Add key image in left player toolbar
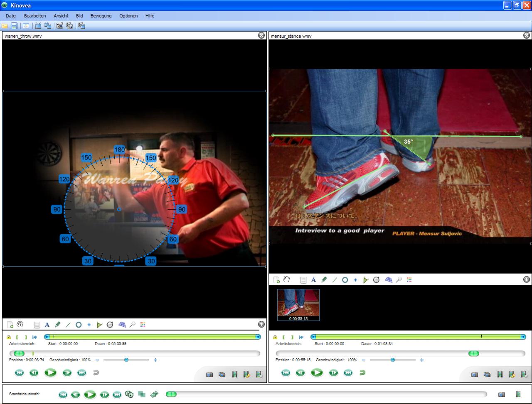The image size is (532, 404). coord(10,325)
